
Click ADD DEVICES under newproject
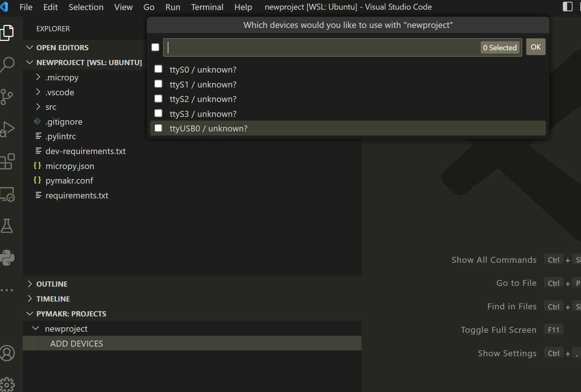click(77, 343)
